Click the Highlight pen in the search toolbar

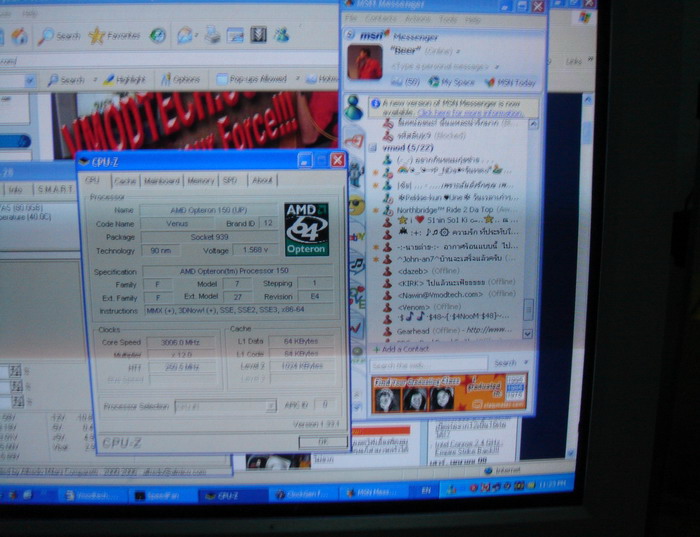124,80
